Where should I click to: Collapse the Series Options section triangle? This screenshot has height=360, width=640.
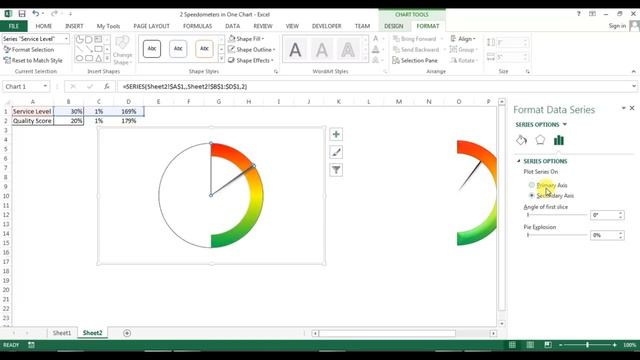(519, 161)
